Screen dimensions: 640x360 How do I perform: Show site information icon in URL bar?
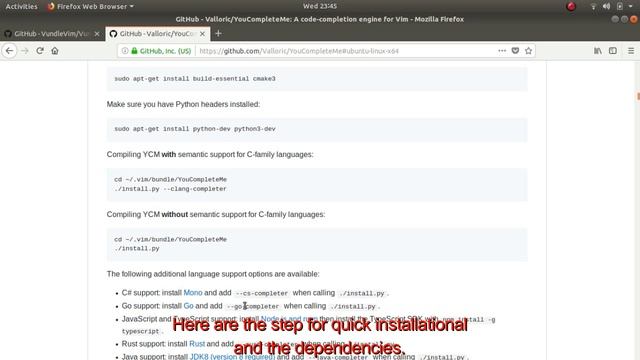[125, 51]
